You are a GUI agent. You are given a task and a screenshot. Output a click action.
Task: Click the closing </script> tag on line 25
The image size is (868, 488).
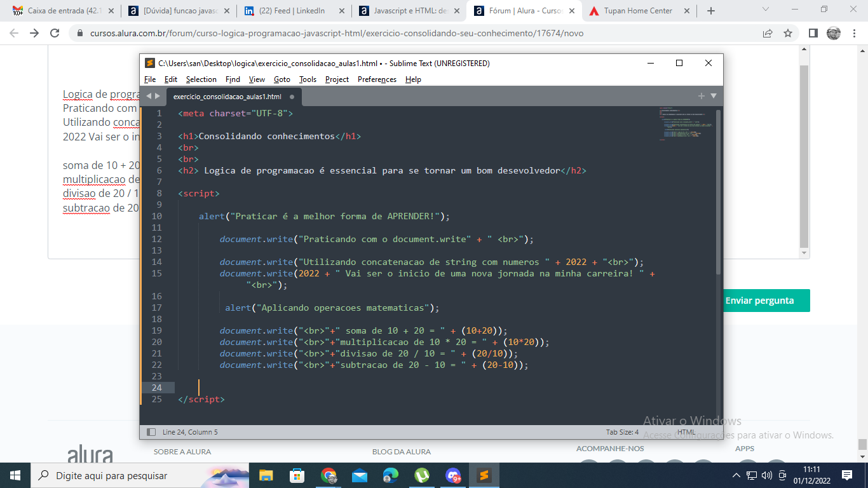click(x=201, y=399)
